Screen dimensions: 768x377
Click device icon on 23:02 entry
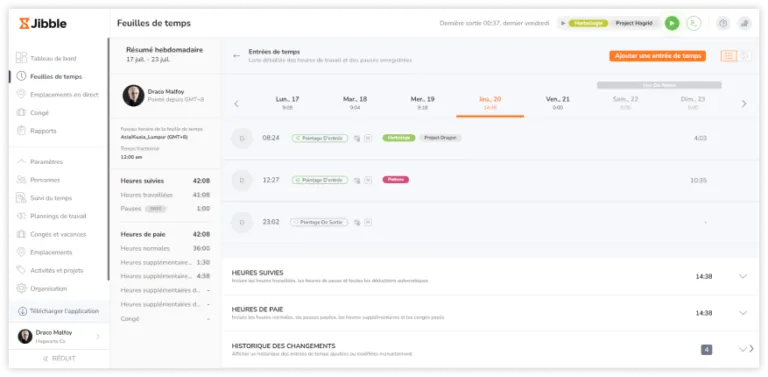pyautogui.click(x=357, y=222)
